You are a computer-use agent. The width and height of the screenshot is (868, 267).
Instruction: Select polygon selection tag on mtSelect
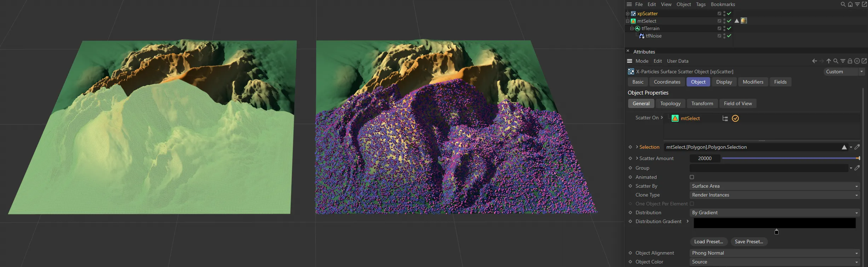tap(737, 21)
